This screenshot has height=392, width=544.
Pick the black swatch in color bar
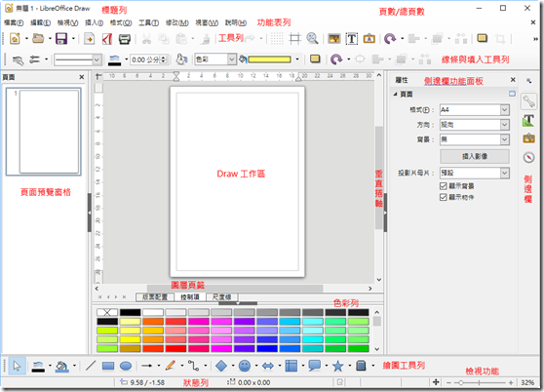point(130,313)
